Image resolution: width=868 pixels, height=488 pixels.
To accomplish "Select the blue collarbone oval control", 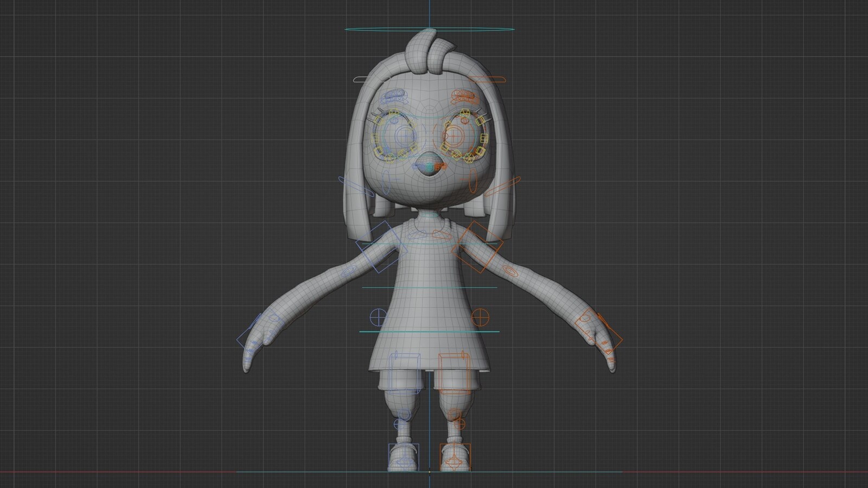I will click(x=417, y=236).
